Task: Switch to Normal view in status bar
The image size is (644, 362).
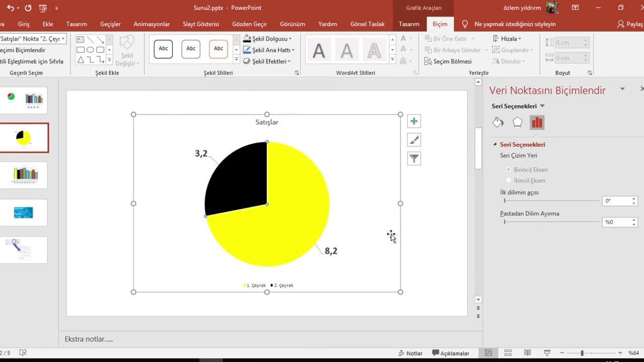Action: [x=488, y=353]
